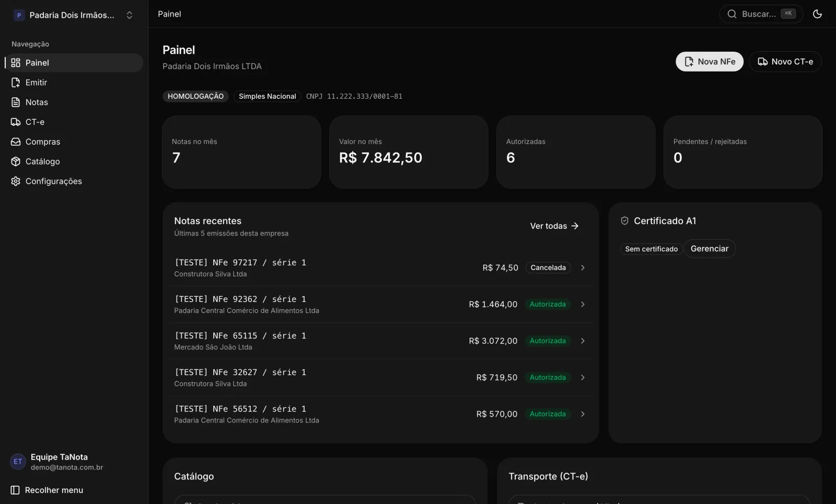Click the R$ 74,50 amount
Image resolution: width=836 pixels, height=504 pixels.
[x=501, y=268]
